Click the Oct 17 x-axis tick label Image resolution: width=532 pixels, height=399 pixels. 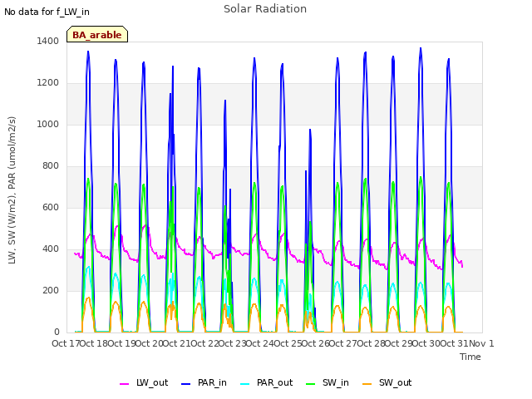66,343
